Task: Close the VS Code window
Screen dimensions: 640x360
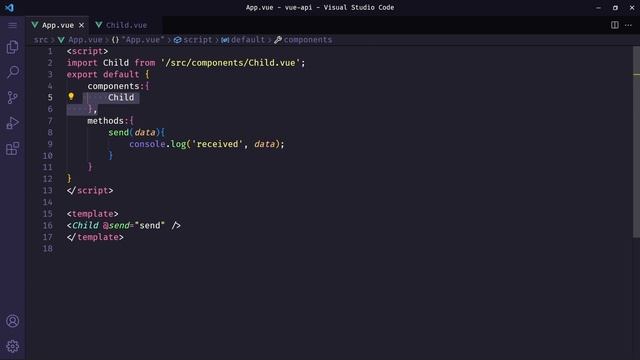Action: pyautogui.click(x=632, y=7)
